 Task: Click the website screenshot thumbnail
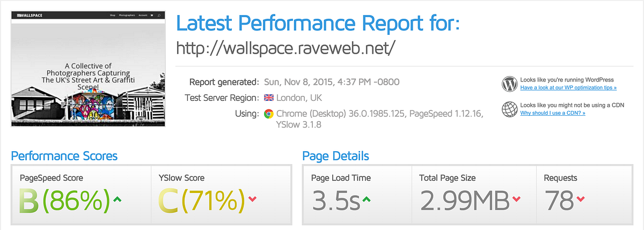[x=88, y=69]
